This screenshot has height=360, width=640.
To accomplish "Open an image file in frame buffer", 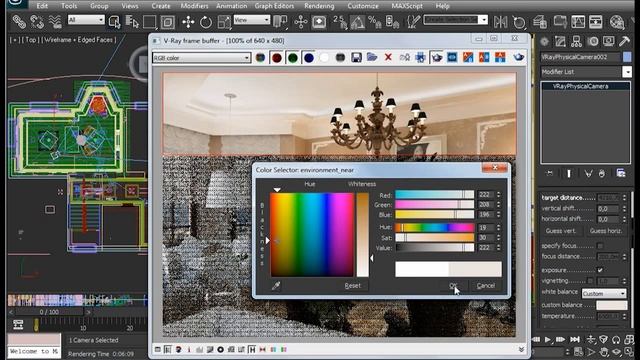I will 372,58.
